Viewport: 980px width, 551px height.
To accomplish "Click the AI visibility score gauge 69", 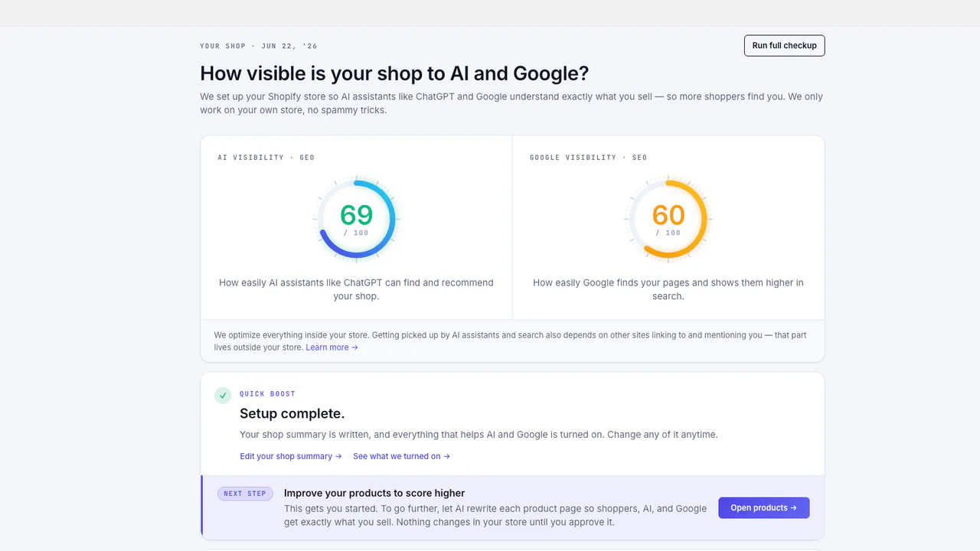I will pyautogui.click(x=356, y=219).
